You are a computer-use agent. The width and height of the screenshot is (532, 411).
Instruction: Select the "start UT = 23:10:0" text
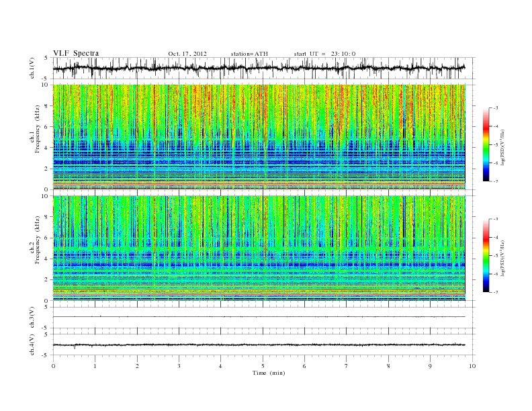(324, 54)
